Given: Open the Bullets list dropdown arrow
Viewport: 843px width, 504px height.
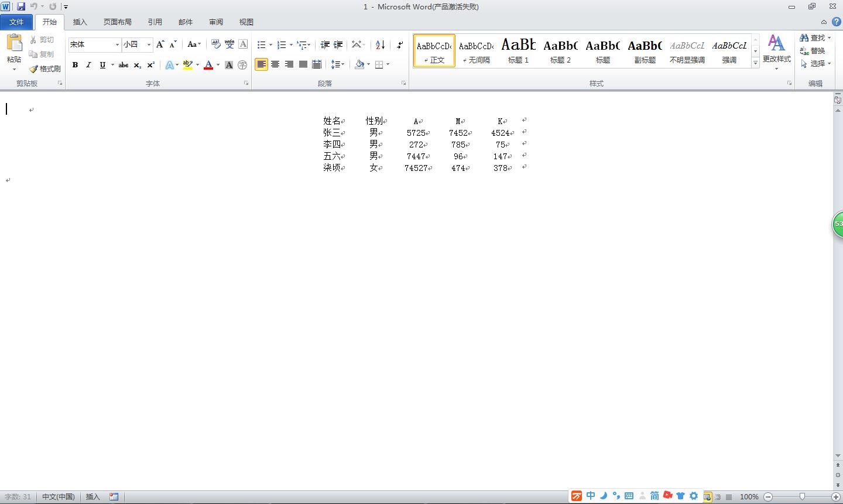Looking at the screenshot, I should [270, 45].
